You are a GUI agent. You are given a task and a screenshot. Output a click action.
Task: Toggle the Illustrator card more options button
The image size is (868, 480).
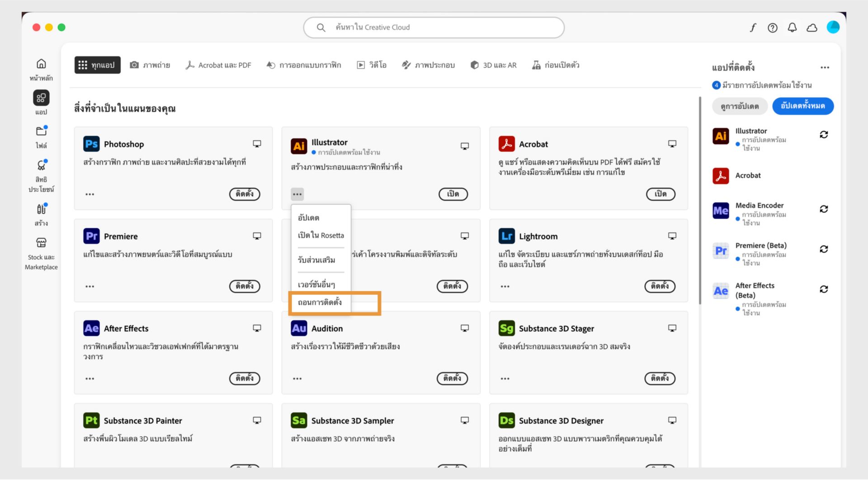pos(297,194)
